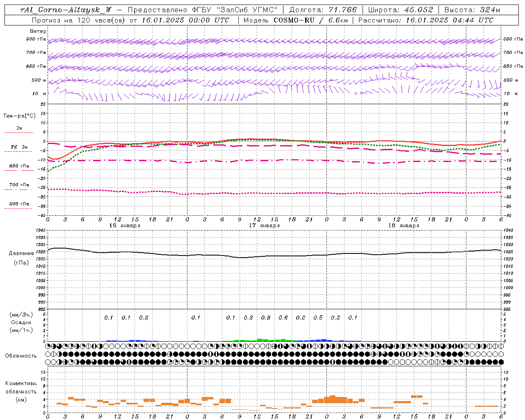Viewport: 525px width, 420px height.
Task: Click the station title rAl_Gorno-Altaysk_W
Action: point(66,10)
